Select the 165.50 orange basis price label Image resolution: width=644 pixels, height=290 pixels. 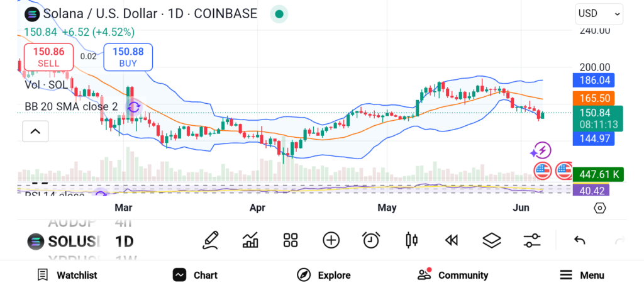(594, 98)
